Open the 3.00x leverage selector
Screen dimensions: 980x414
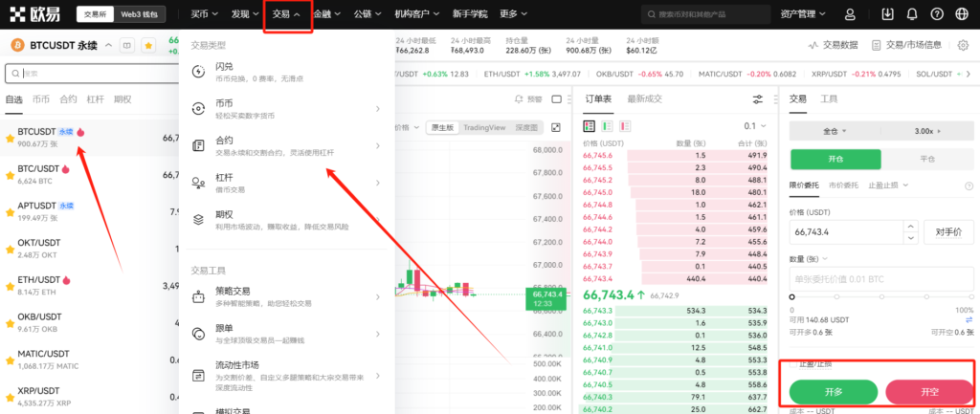click(x=927, y=131)
